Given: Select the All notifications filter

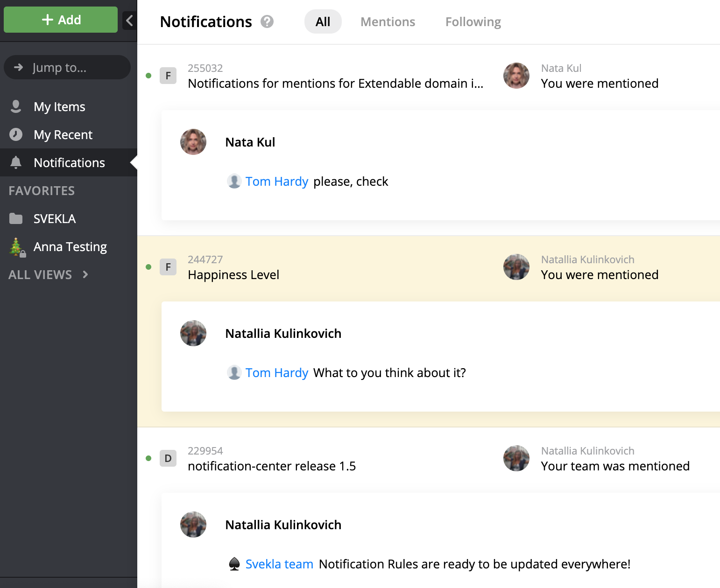Looking at the screenshot, I should 323,22.
